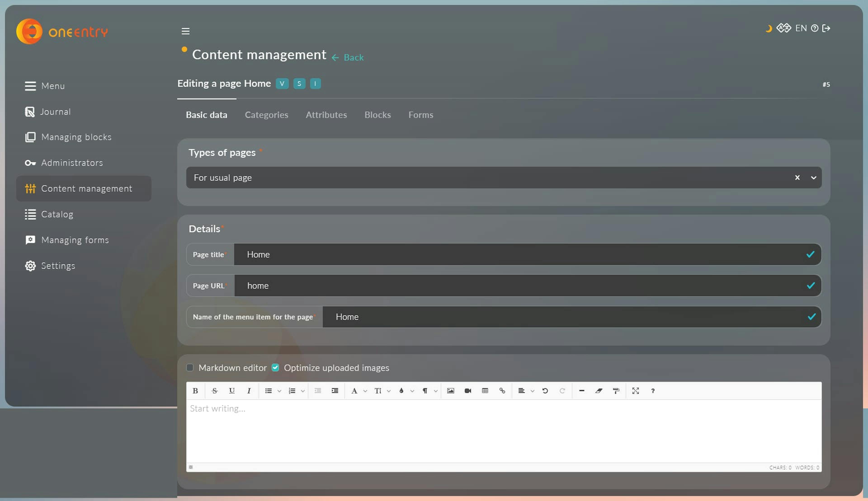
Task: Enable ordered list formatting
Action: click(292, 391)
